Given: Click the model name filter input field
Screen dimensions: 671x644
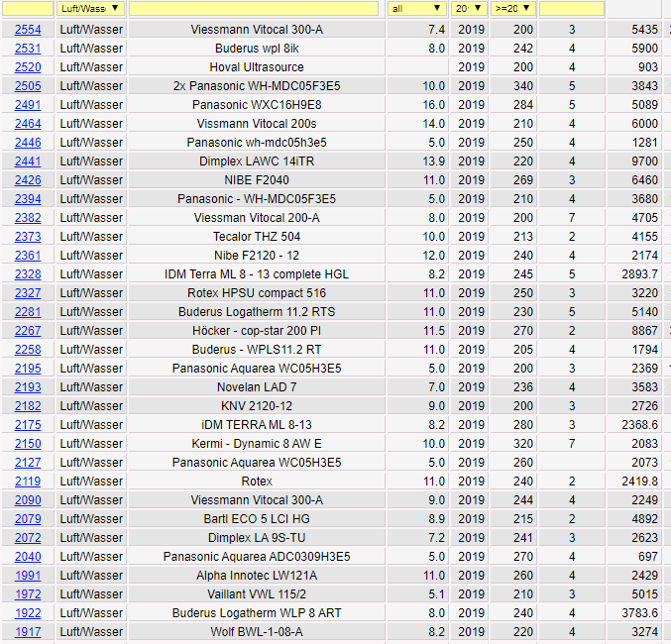Looking at the screenshot, I should pos(255,8).
